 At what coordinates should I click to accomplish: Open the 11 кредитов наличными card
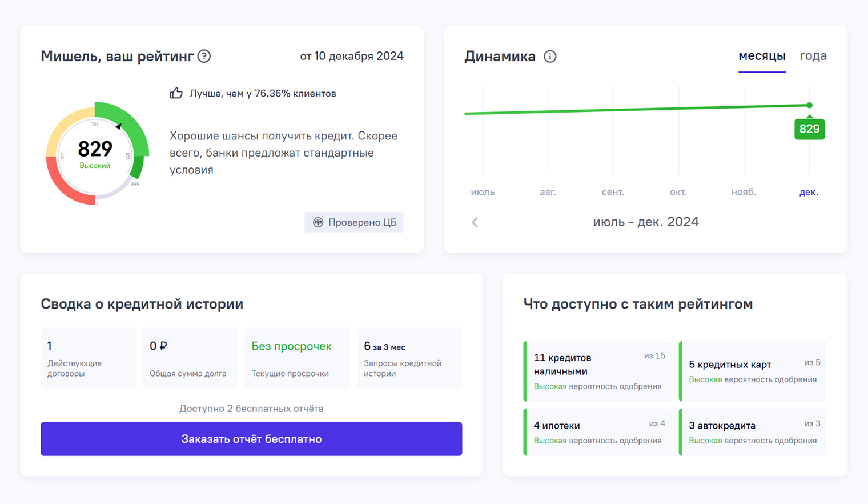coord(598,371)
